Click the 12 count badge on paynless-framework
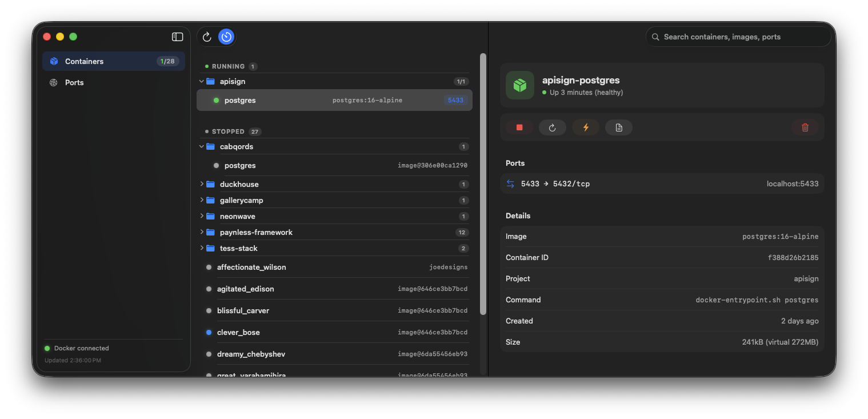Image resolution: width=868 pixels, height=419 pixels. point(462,232)
